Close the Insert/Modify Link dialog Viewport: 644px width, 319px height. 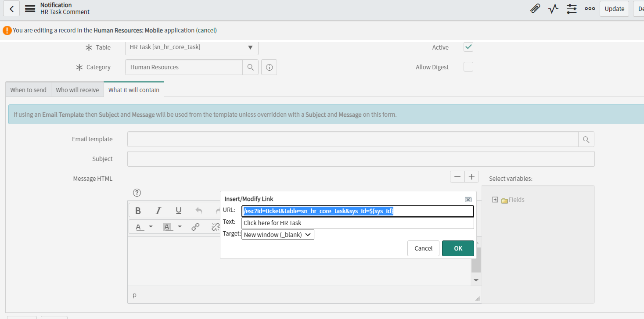[x=468, y=199]
